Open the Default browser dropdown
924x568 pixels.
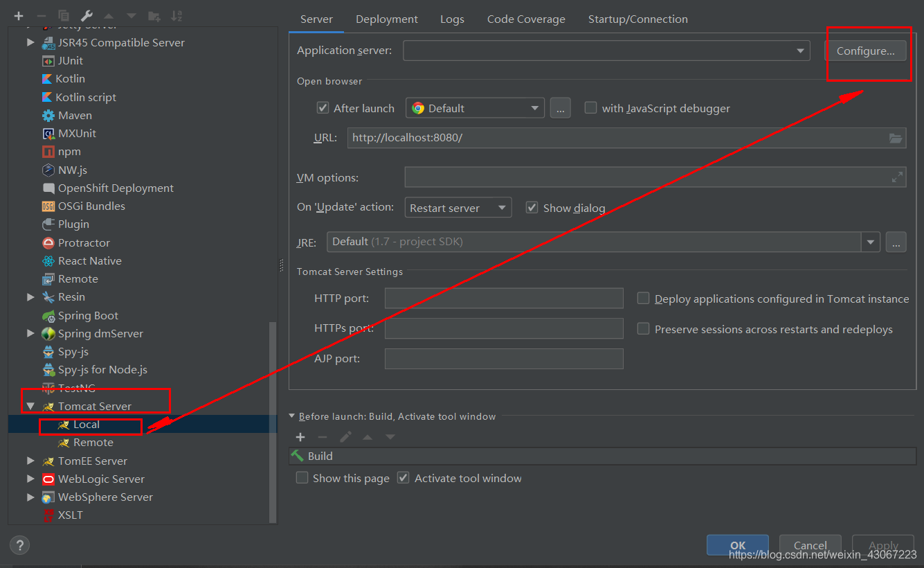tap(475, 108)
